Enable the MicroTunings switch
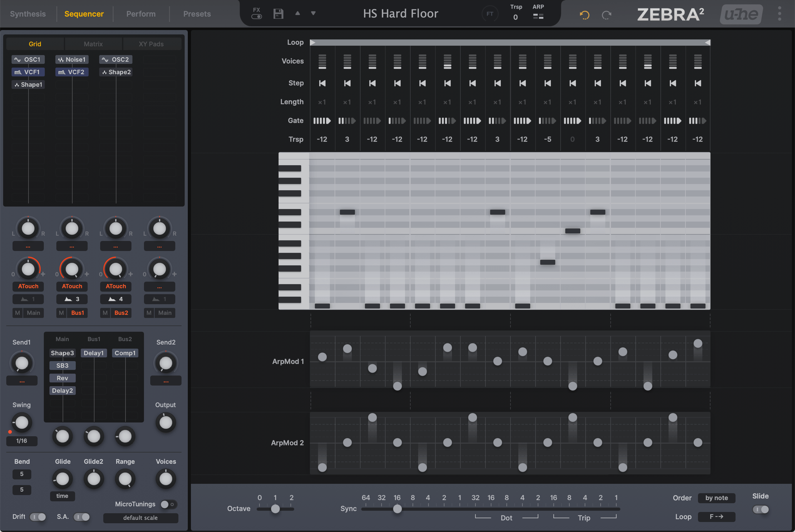The image size is (795, 532). [x=168, y=504]
